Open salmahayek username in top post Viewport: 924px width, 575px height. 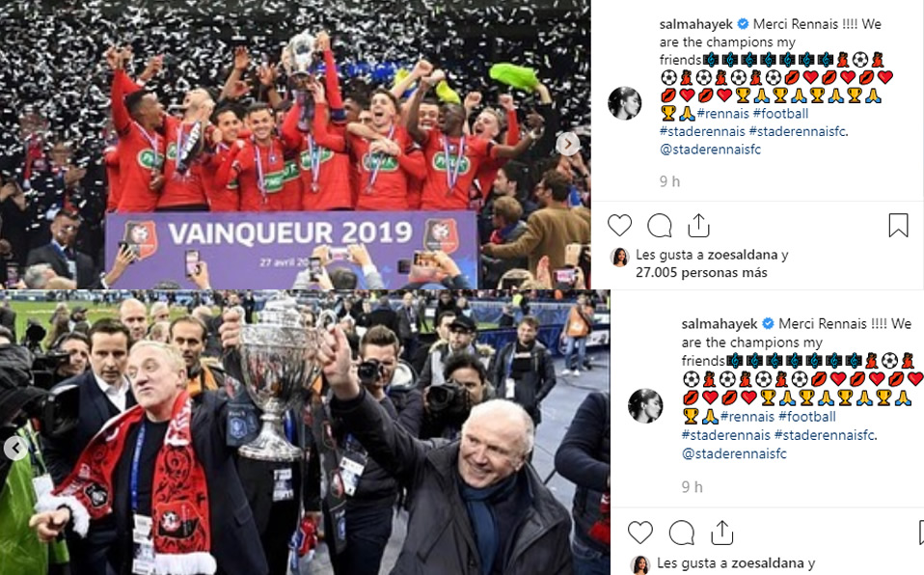point(696,24)
